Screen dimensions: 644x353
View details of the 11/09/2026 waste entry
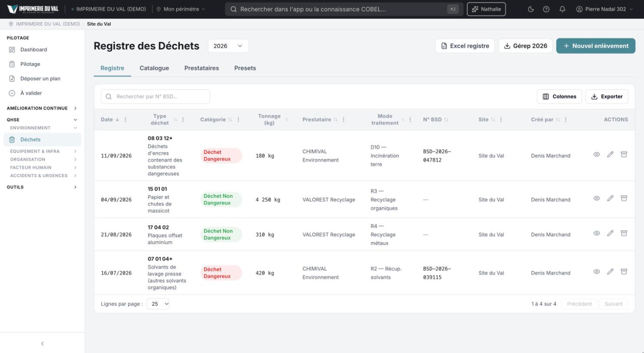[x=597, y=154]
